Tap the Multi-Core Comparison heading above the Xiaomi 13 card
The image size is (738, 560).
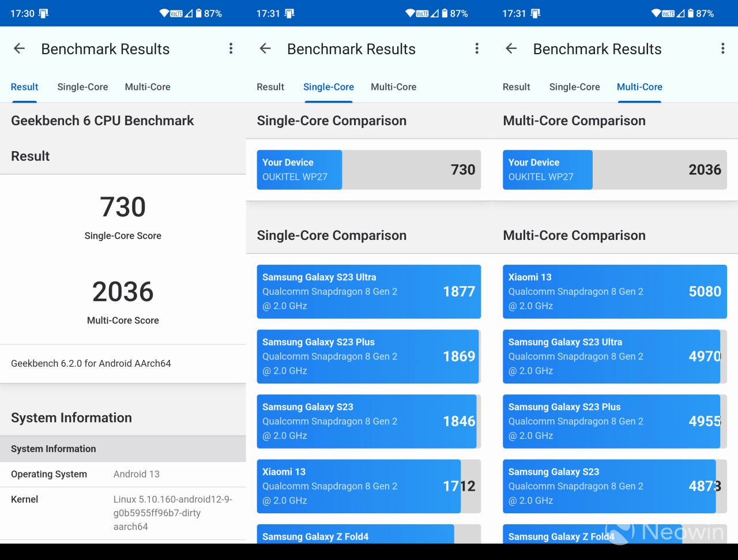[574, 235]
